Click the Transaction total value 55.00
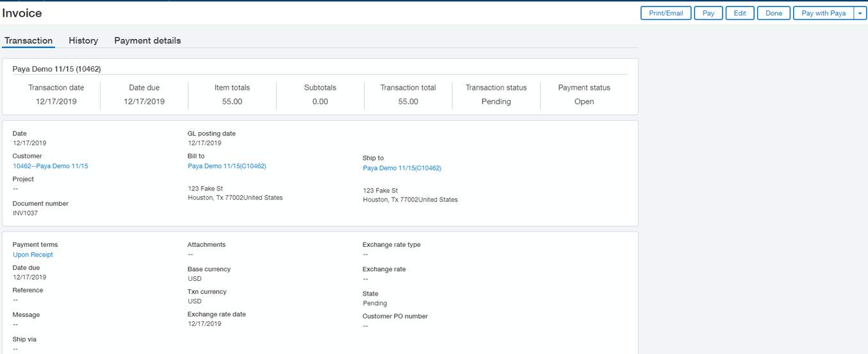The image size is (868, 354). click(408, 101)
